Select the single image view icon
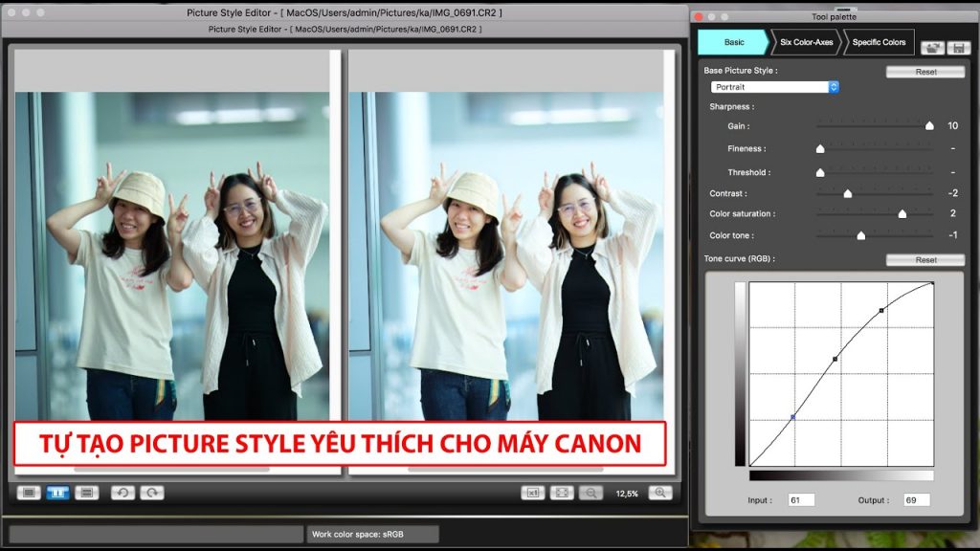The image size is (980, 551). click(31, 492)
